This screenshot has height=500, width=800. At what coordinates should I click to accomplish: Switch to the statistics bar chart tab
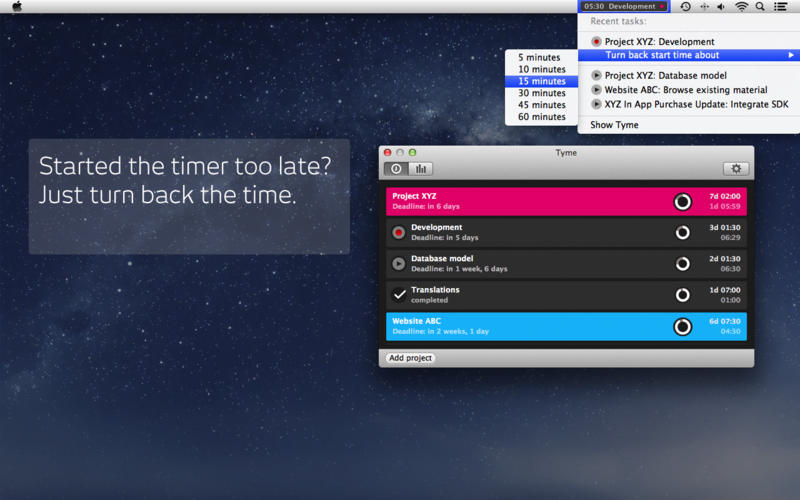420,169
